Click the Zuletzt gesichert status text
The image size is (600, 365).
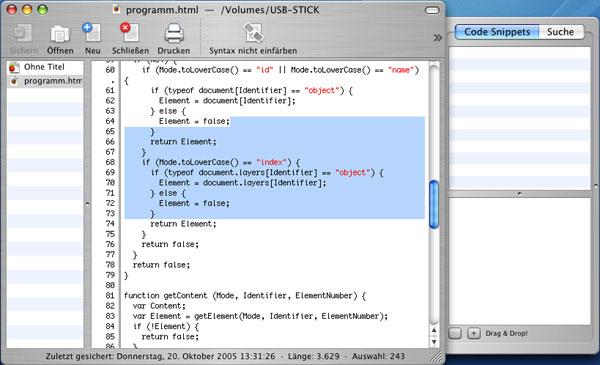[160, 357]
